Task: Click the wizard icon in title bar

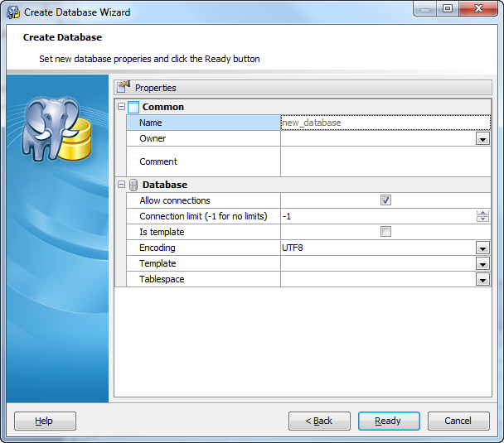Action: coord(13,12)
